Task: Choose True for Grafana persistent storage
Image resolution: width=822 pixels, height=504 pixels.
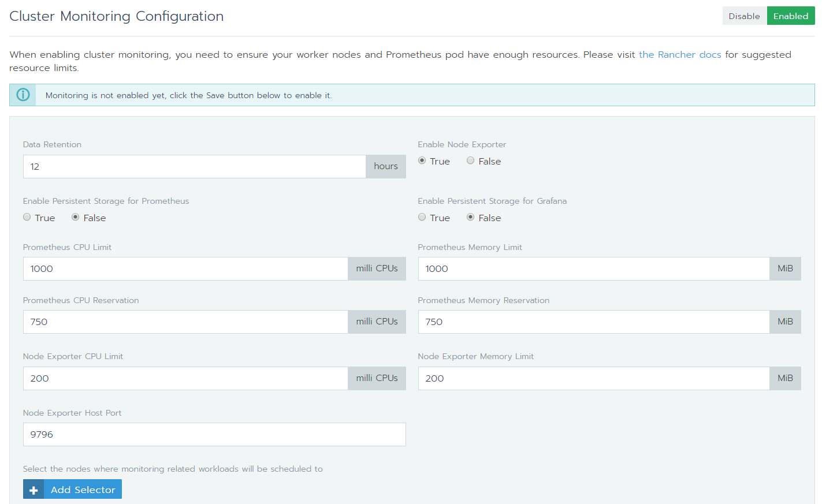Action: [x=422, y=218]
